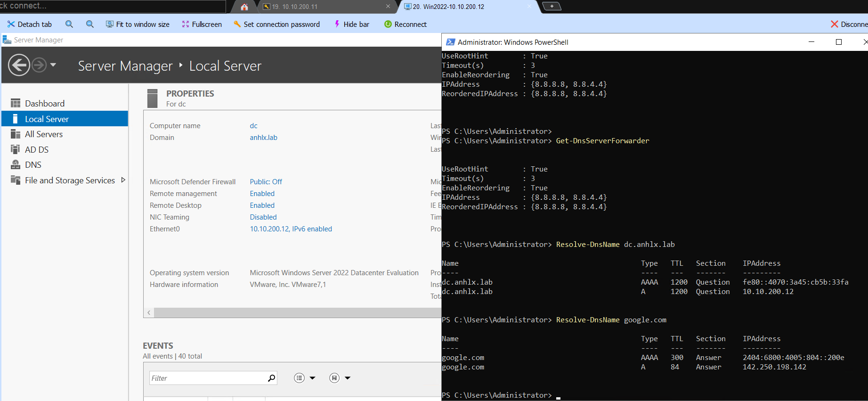The height and width of the screenshot is (401, 868).
Task: Select DNS in the Server Manager sidebar
Action: coord(33,165)
